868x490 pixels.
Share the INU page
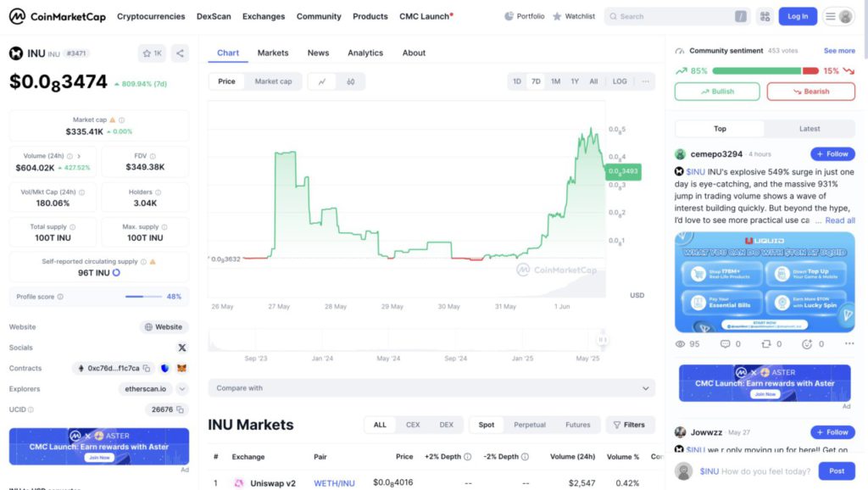click(180, 53)
